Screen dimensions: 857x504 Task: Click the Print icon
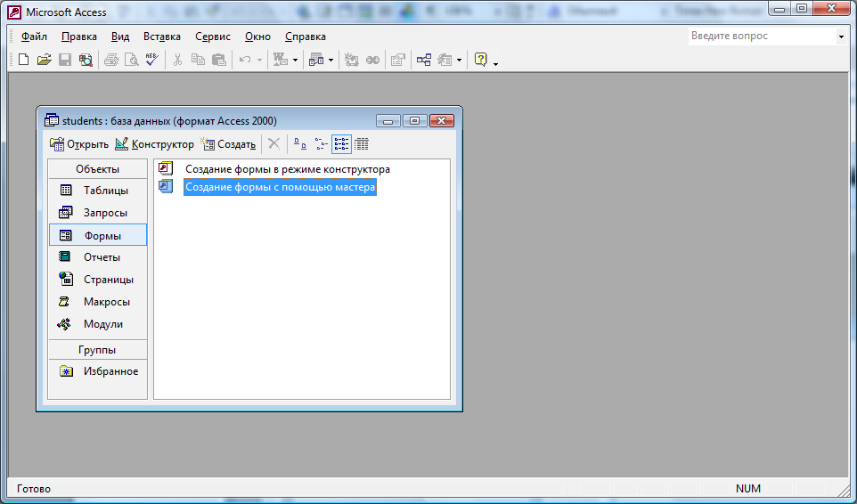111,60
